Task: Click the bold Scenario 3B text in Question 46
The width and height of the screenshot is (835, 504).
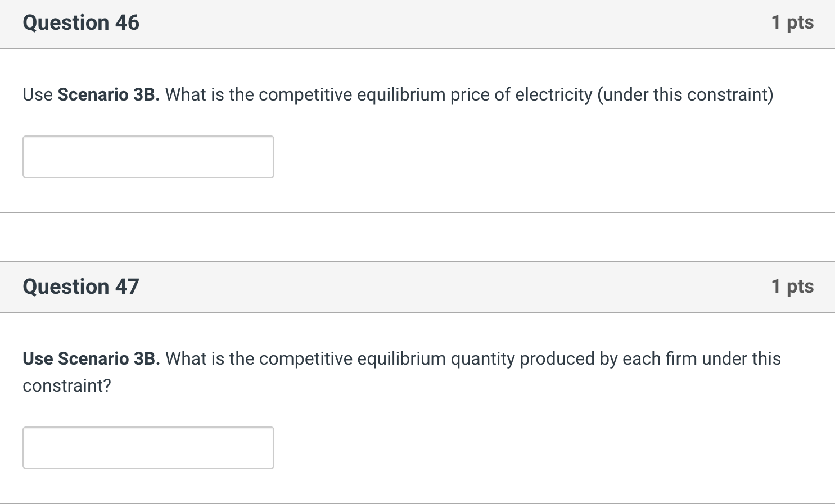Action: 109,94
